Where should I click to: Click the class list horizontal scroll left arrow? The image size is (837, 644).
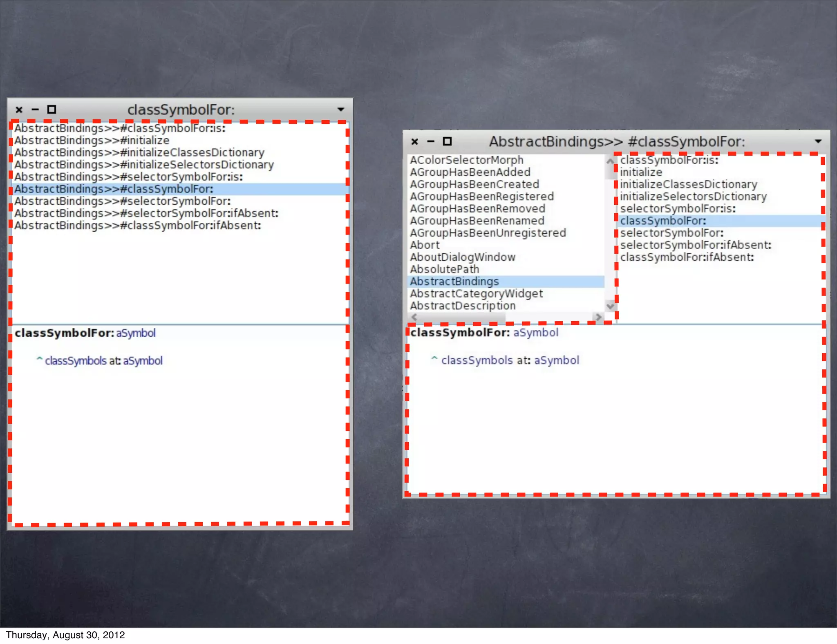(x=414, y=317)
